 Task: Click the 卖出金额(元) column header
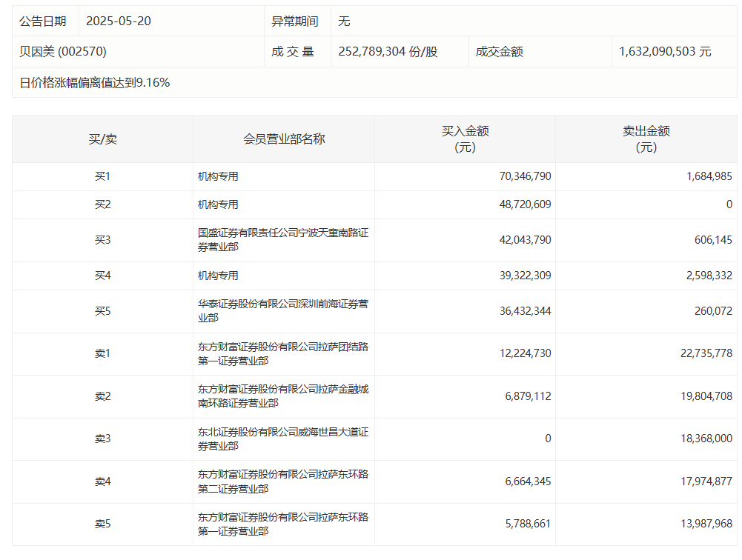646,139
